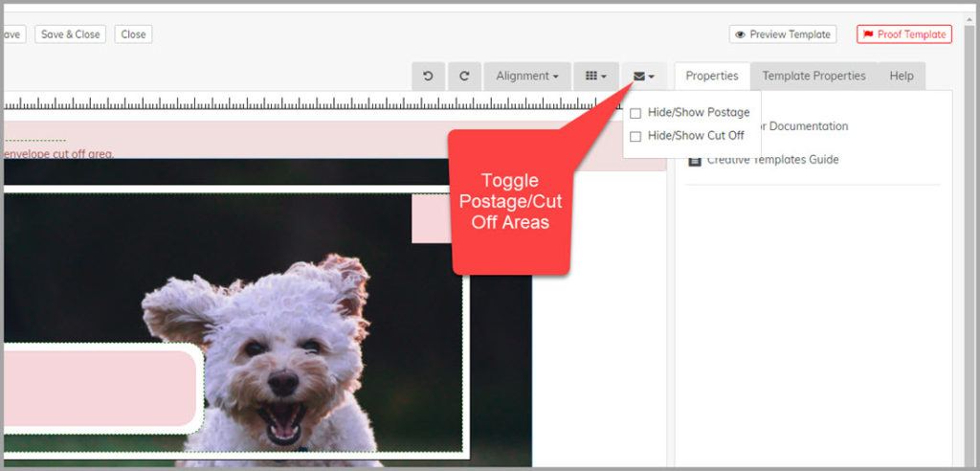The image size is (980, 471).
Task: Select the pink address block on canvas
Action: point(100,389)
